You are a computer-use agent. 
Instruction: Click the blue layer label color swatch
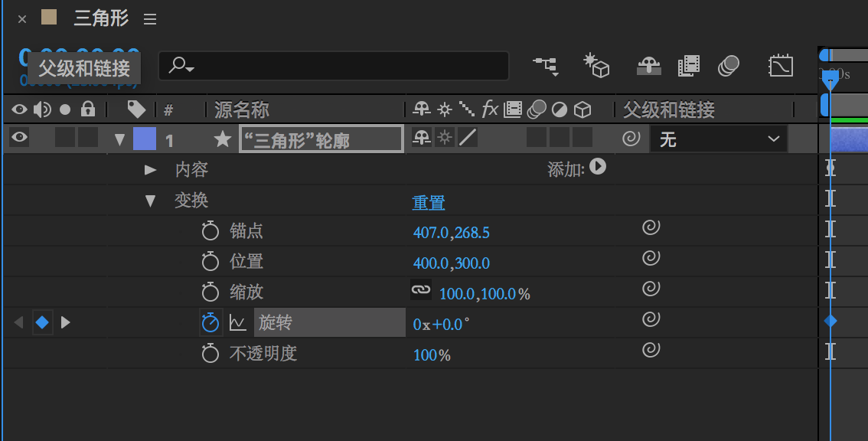(144, 139)
